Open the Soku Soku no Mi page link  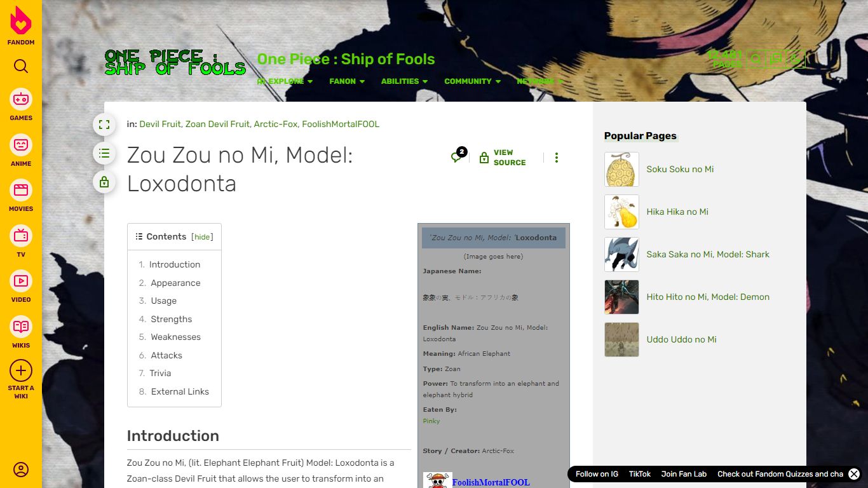coord(680,169)
